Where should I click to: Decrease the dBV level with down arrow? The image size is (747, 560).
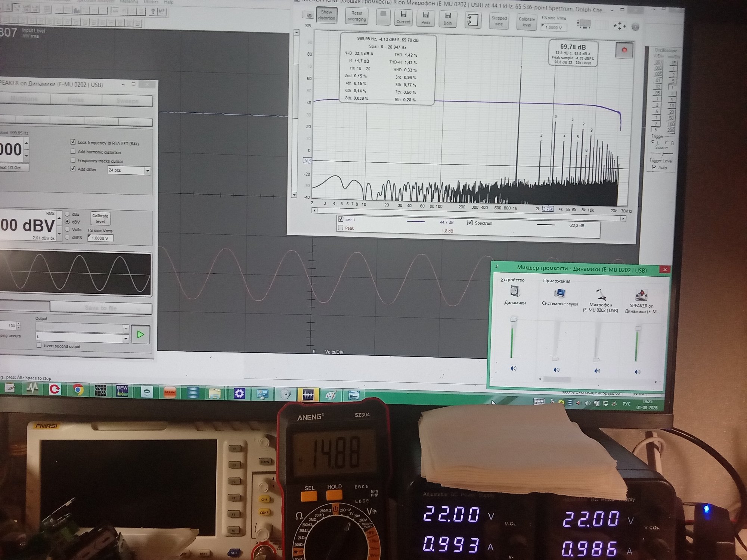coord(59,234)
